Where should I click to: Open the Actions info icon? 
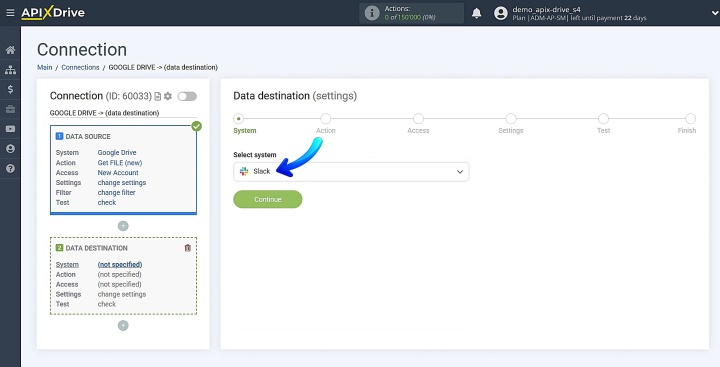click(x=372, y=13)
